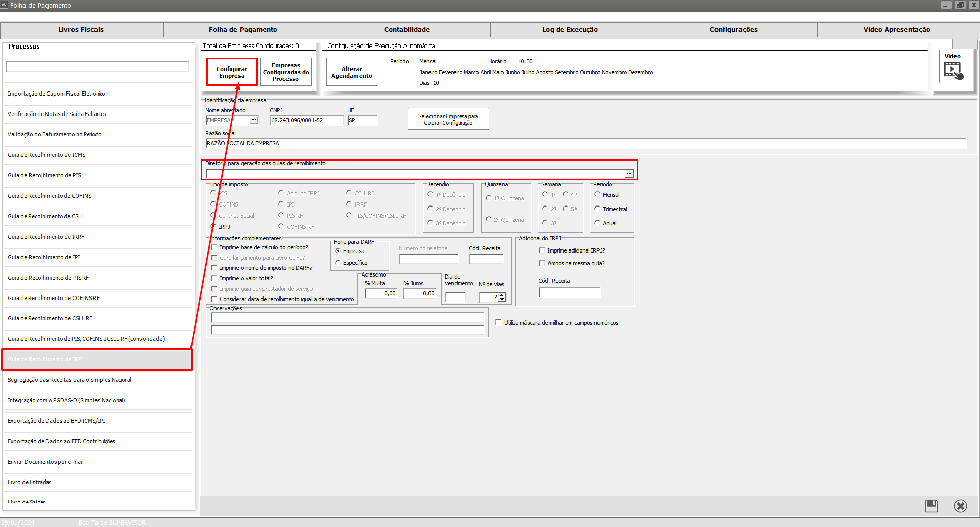Open the Nome abreviado lookup ellipsis button
The height and width of the screenshot is (527, 980).
pyautogui.click(x=254, y=120)
